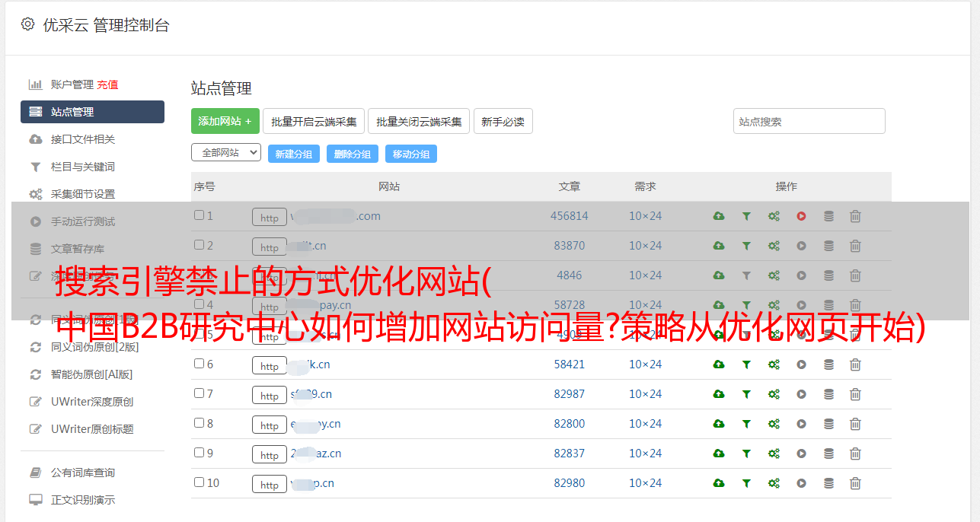This screenshot has width=980, height=522.
Task: Delete site row 1 with trash icon
Action: [x=855, y=216]
